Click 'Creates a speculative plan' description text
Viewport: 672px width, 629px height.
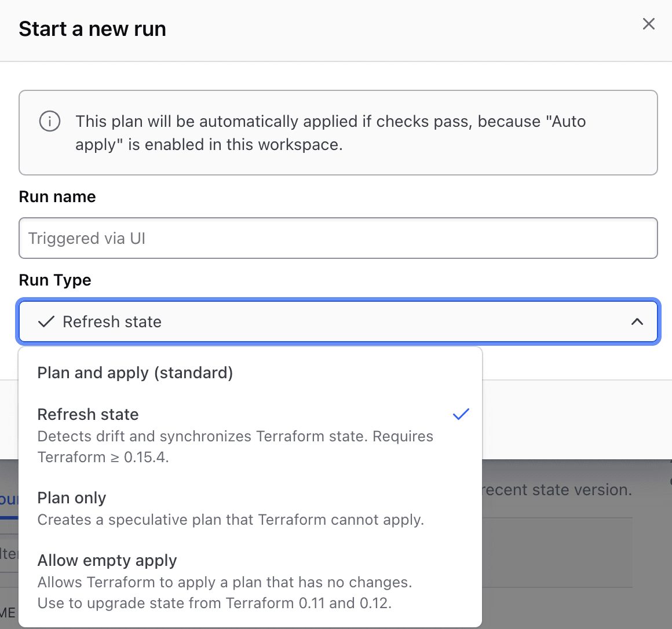click(x=231, y=520)
